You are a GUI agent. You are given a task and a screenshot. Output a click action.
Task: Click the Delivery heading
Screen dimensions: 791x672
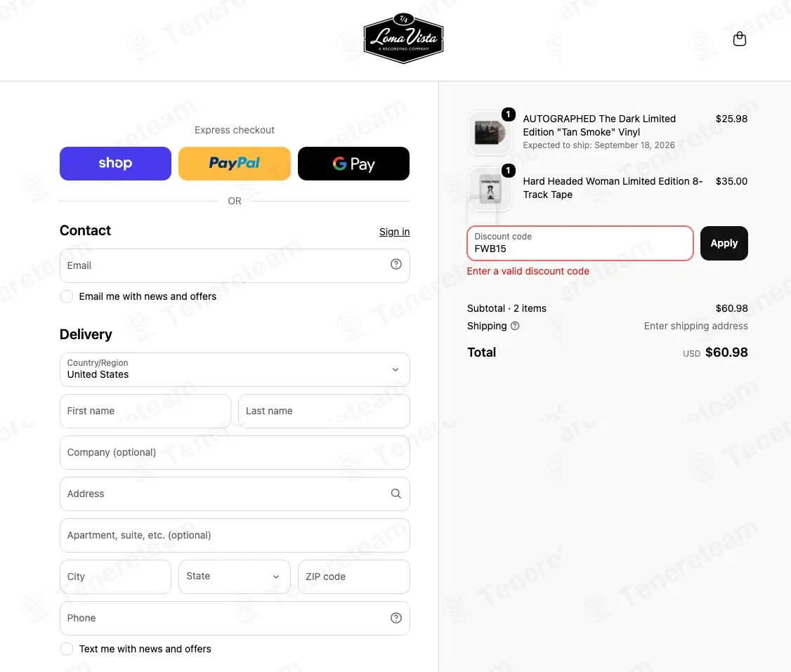coord(86,334)
